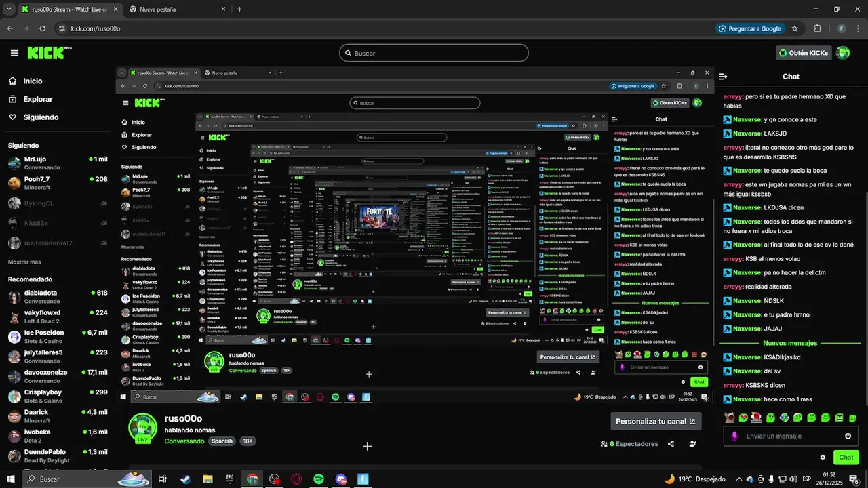The image size is (868, 488).
Task: Jump to new messages via Nuevos mensajes divider
Action: [x=791, y=343]
